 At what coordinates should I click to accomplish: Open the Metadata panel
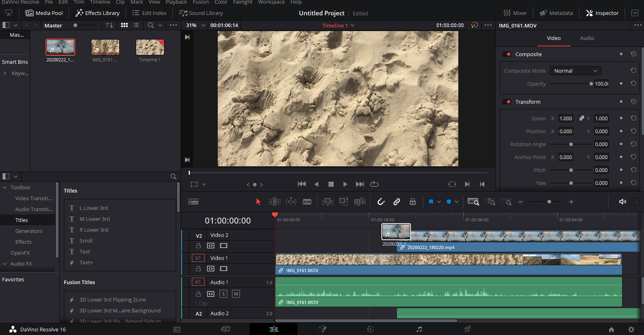556,13
